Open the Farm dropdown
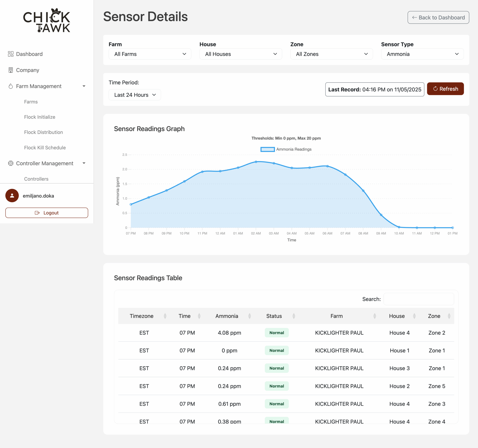 [x=150, y=54]
